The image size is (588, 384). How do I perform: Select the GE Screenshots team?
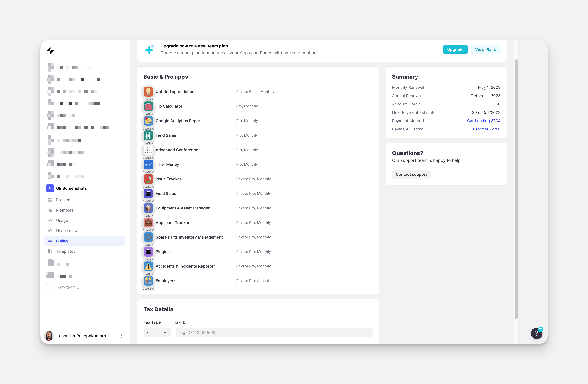[x=71, y=188]
